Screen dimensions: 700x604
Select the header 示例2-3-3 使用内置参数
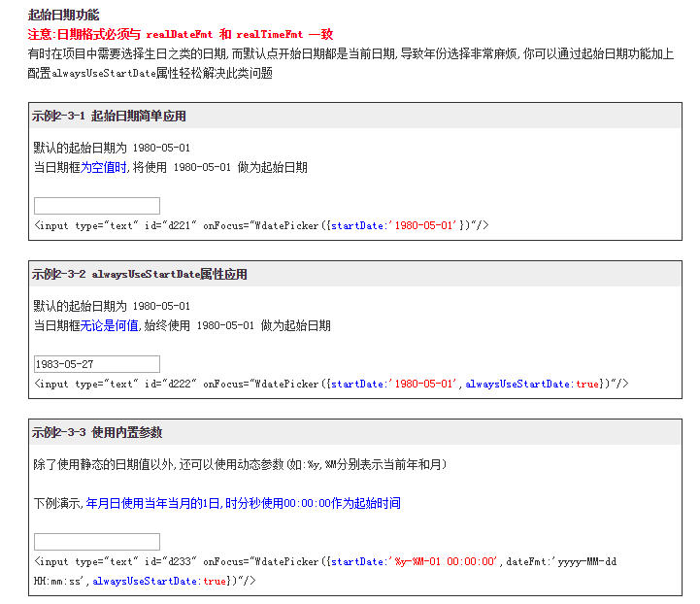click(x=97, y=432)
